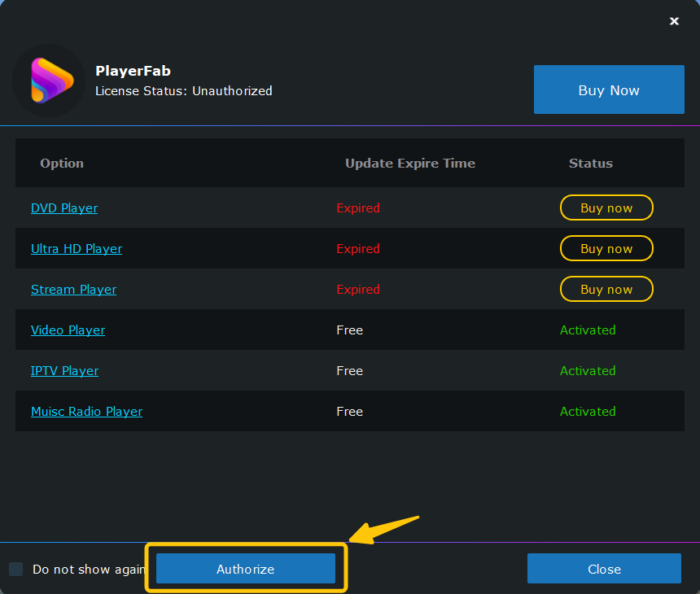The image size is (700, 594).
Task: Click Expired text in DVD Player row
Action: pos(358,208)
